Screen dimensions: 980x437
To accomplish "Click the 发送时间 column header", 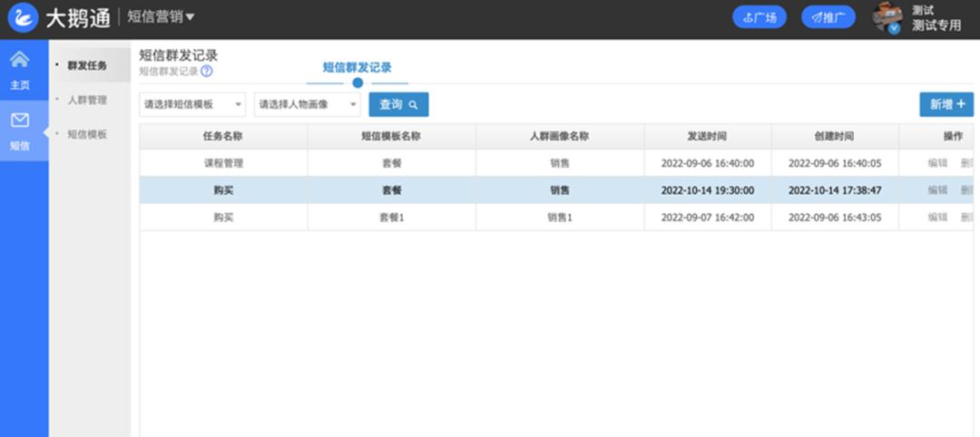I will point(708,137).
